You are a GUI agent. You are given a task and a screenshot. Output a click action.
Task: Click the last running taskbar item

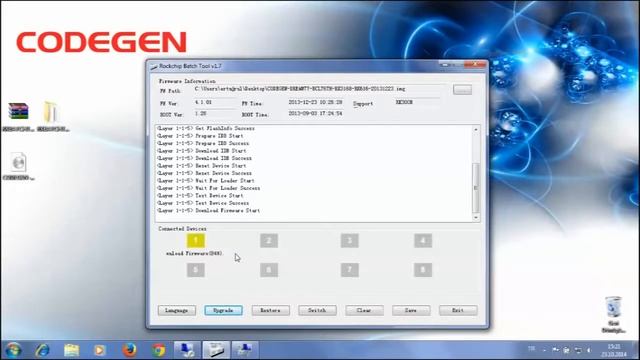coord(245,350)
